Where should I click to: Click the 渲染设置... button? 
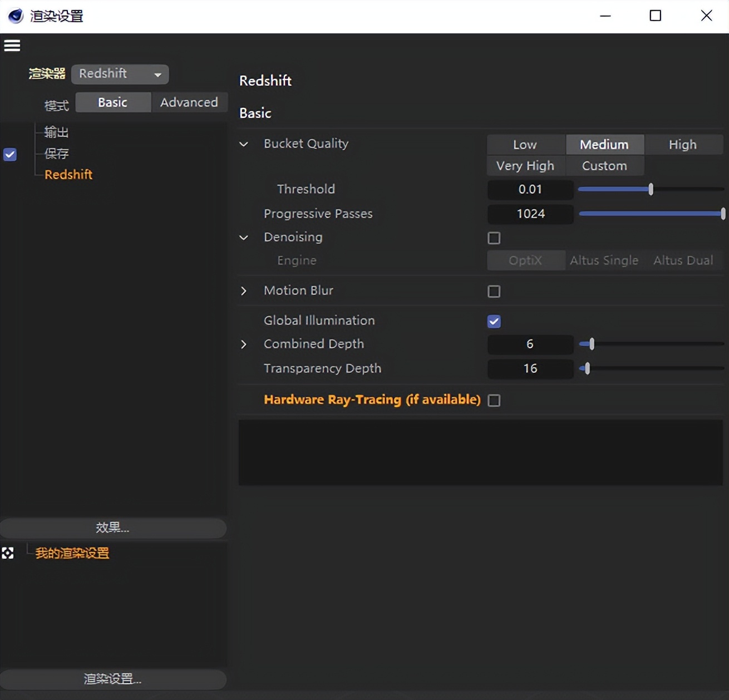tap(113, 679)
